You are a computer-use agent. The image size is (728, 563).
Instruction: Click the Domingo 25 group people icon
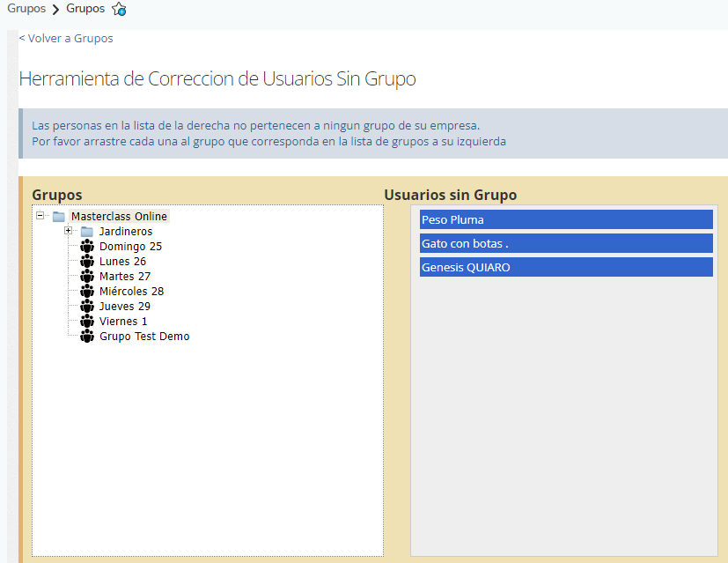coord(86,247)
